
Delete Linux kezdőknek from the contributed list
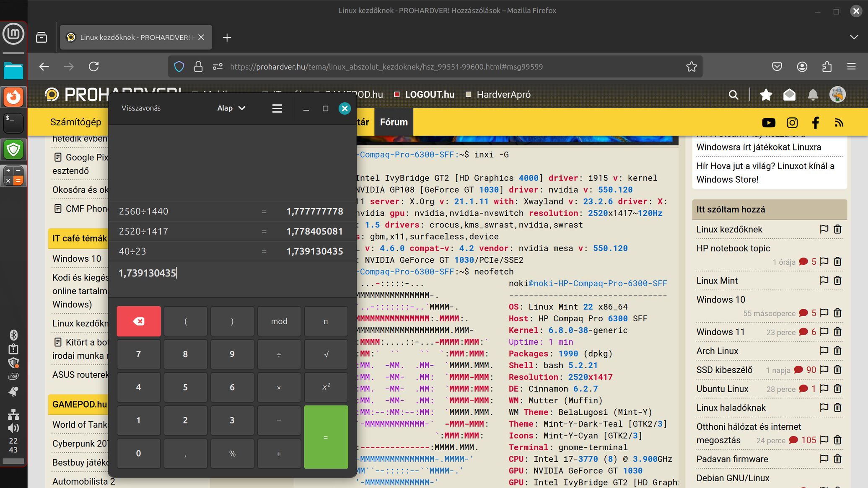pyautogui.click(x=837, y=229)
